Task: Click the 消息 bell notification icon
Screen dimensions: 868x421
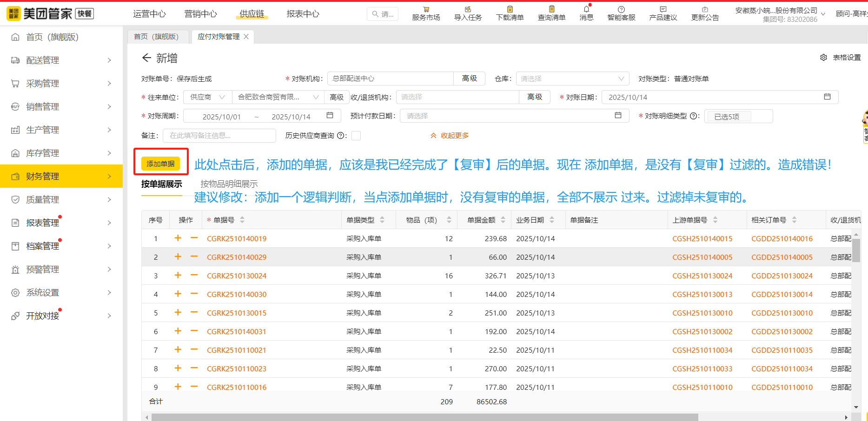Action: pos(586,9)
